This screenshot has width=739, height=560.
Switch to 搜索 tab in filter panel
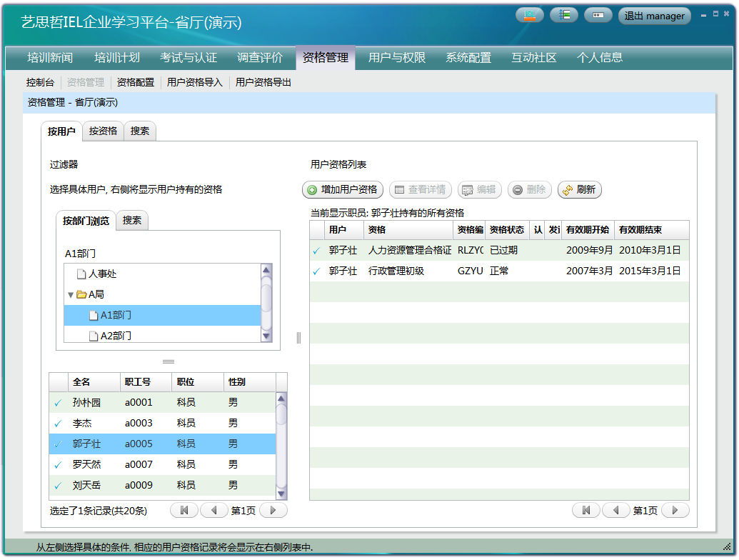pos(132,220)
